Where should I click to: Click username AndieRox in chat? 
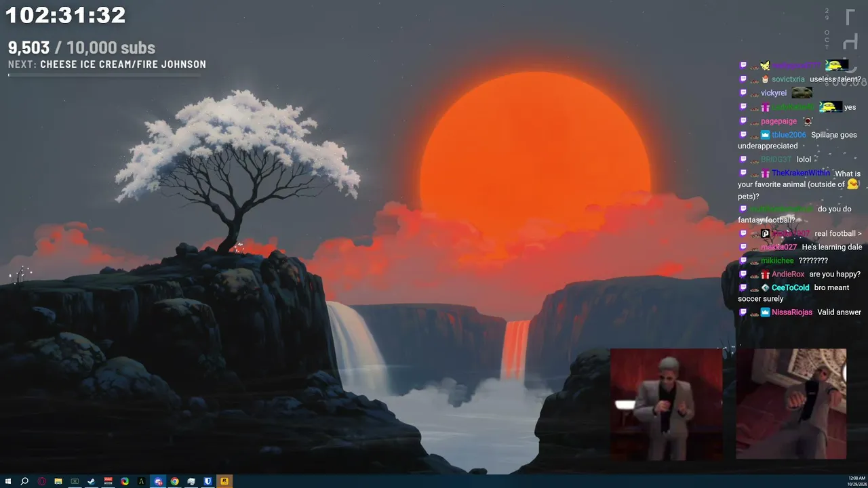[788, 274]
